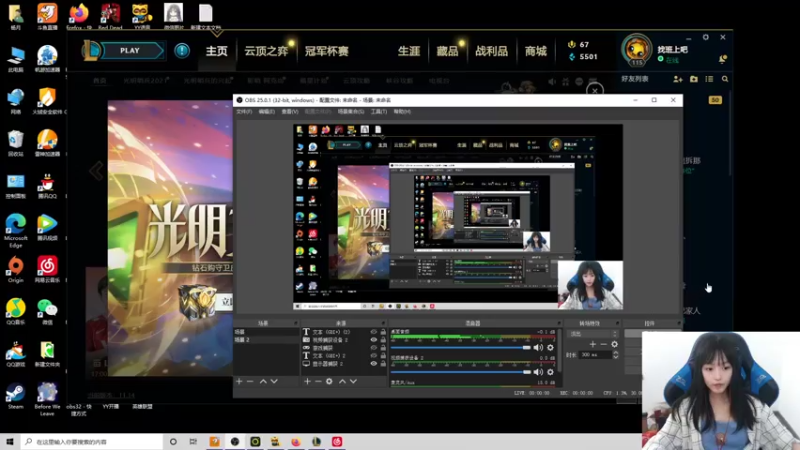Toggle the lock on 显示器捕获 2 source
The width and height of the screenshot is (800, 450).
pos(383,364)
